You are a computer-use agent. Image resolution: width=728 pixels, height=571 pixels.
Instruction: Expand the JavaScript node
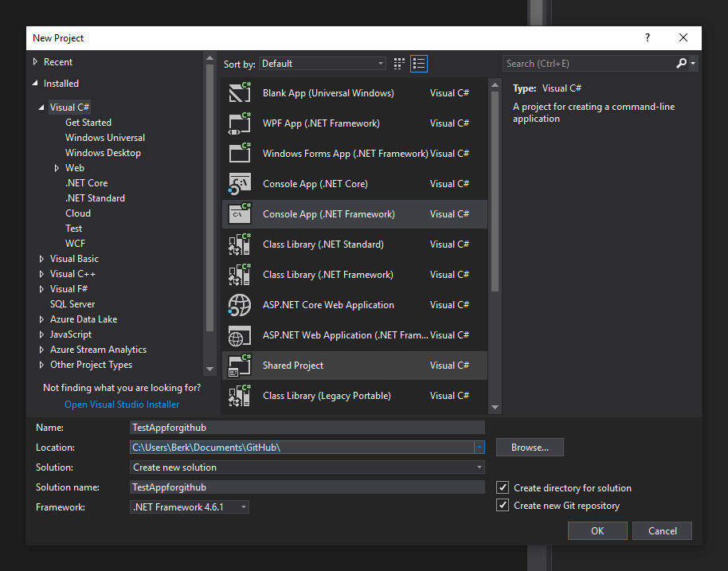click(x=41, y=334)
